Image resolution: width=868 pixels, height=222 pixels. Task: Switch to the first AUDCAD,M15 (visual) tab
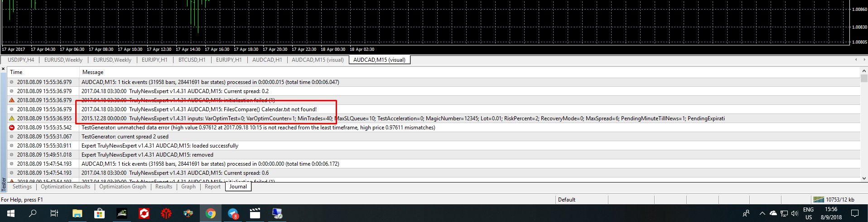click(x=318, y=60)
